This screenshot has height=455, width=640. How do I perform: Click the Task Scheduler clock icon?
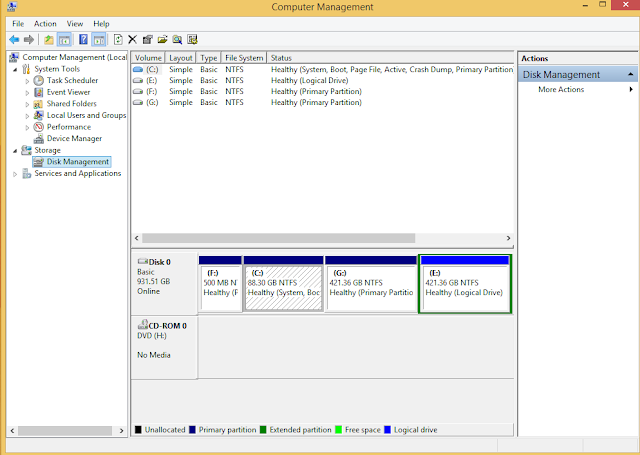coord(38,80)
